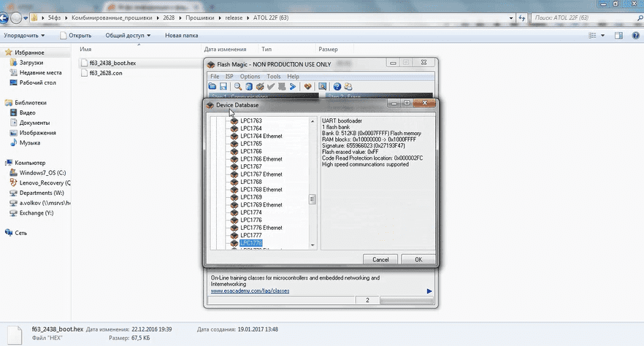Select LPC1777 in the device list
The width and height of the screenshot is (644, 346).
point(250,235)
